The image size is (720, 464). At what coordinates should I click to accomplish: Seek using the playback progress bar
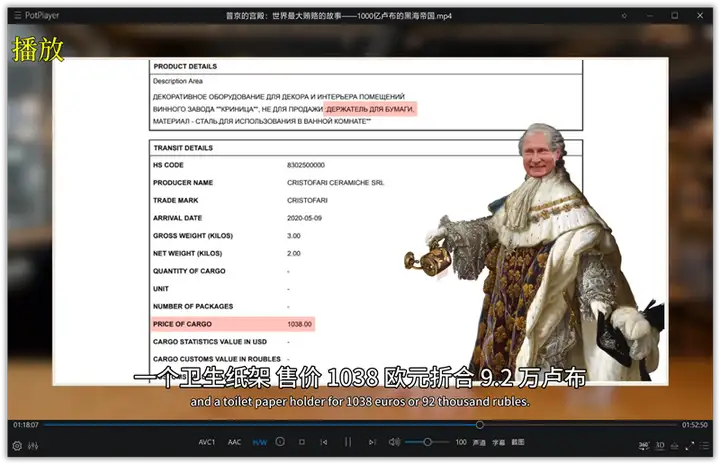point(360,425)
